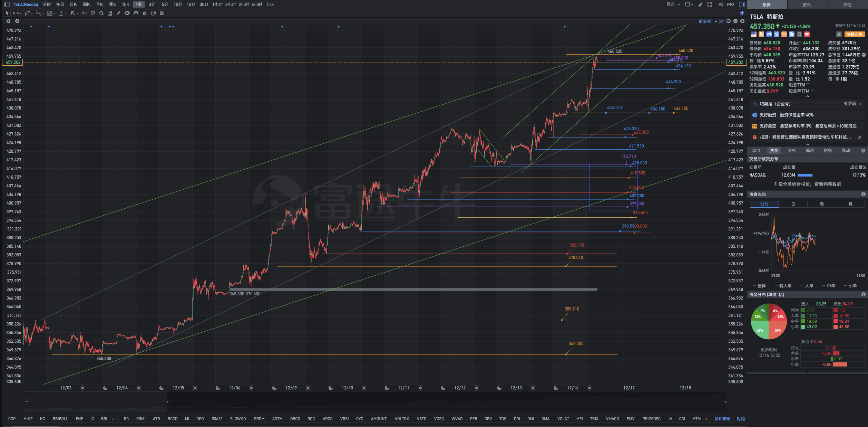Screen dimensions: 868x427
Task: Open the 显示 display dropdown
Action: point(673,4)
